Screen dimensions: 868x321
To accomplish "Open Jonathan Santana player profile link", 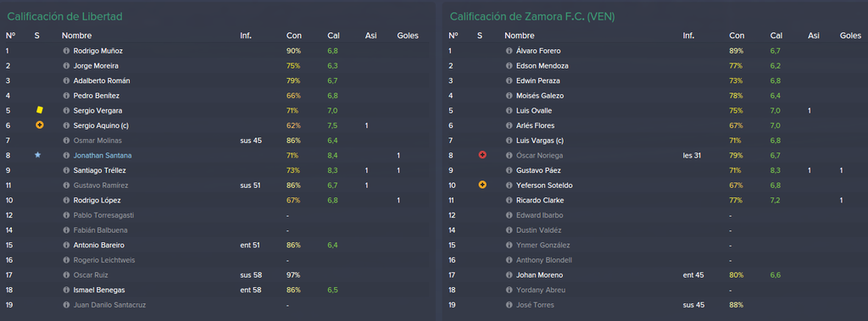I will pyautogui.click(x=103, y=156).
